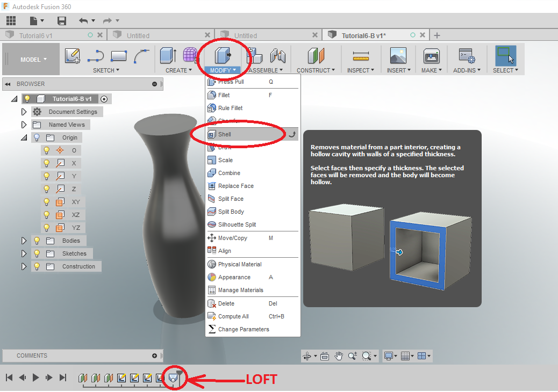Click the Insert image icon

point(398,56)
